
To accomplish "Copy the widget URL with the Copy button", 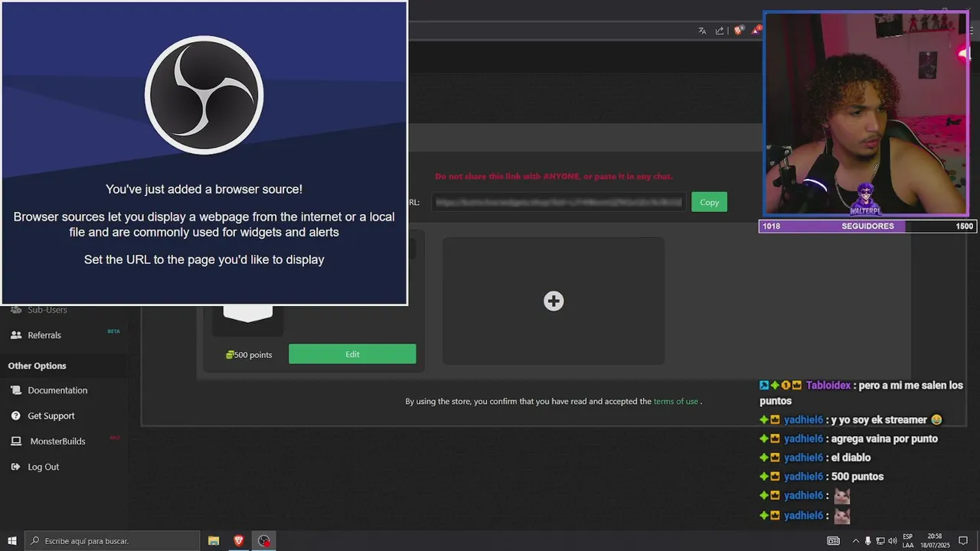I will (709, 202).
